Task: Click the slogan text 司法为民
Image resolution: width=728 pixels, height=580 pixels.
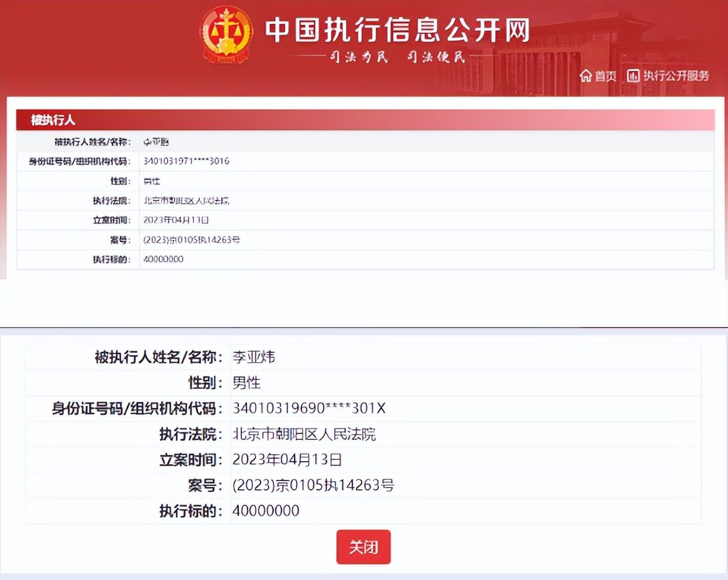Action: tap(359, 56)
